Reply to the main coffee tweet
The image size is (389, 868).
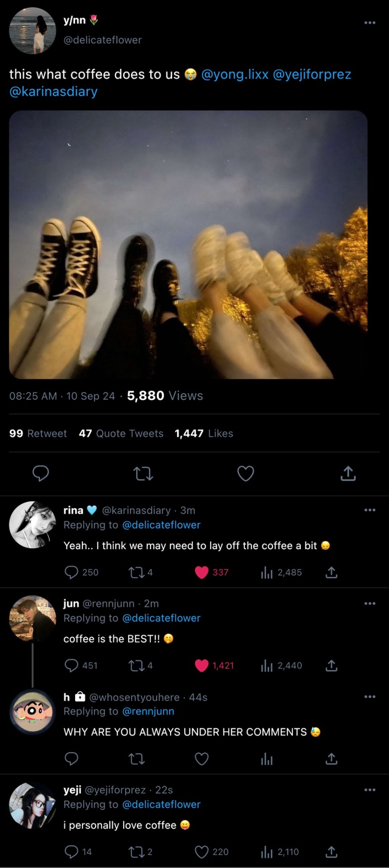pos(41,473)
